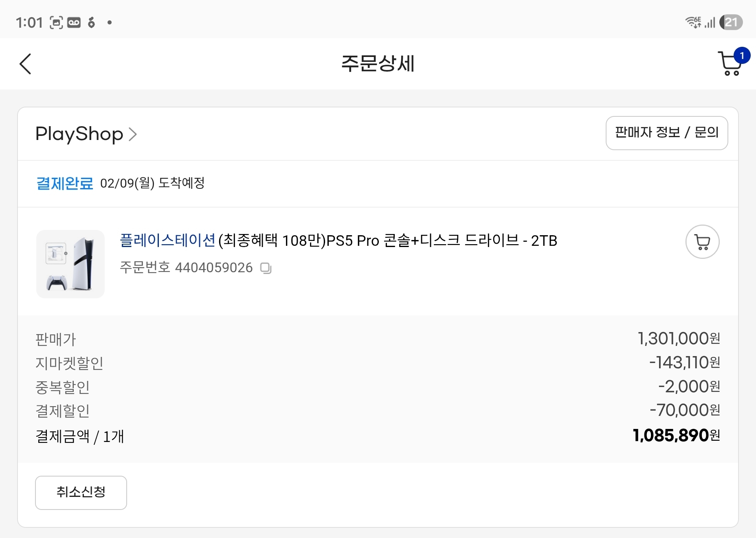Viewport: 756px width, 538px height.
Task: Tap the screenshot capture status icon
Action: (56, 22)
